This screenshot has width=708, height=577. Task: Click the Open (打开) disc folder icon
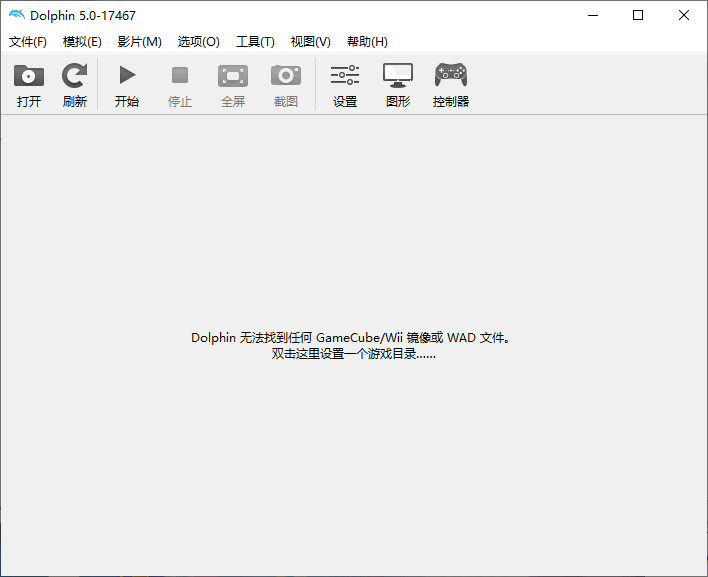tap(29, 76)
